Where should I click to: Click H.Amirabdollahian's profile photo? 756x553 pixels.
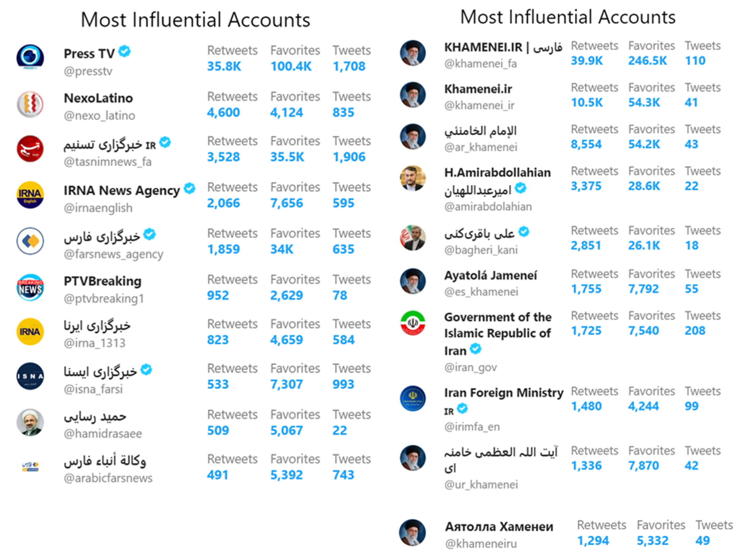[x=413, y=178]
